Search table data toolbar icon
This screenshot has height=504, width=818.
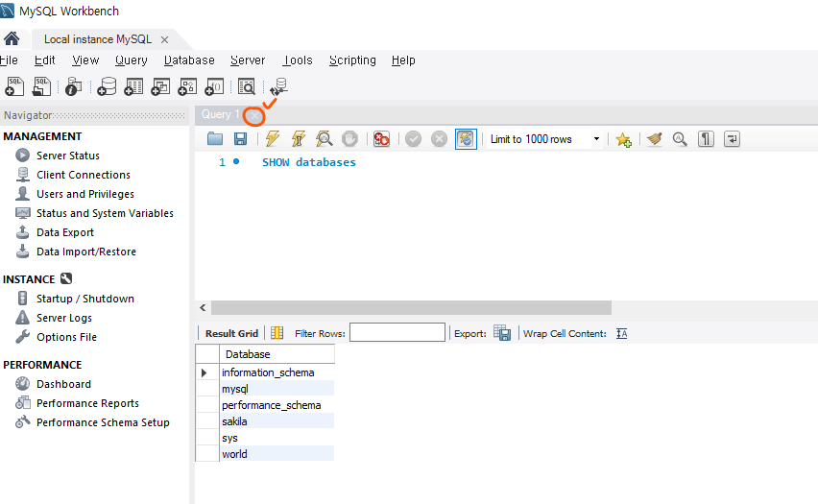tap(246, 86)
